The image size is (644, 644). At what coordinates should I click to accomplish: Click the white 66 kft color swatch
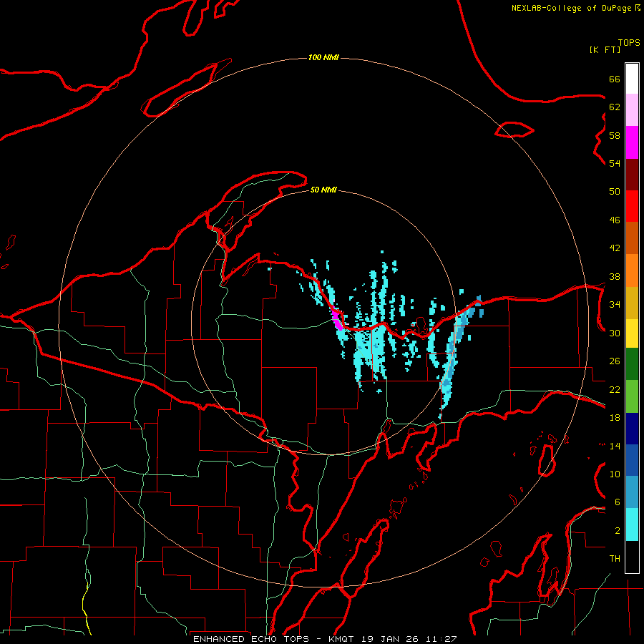pos(632,79)
